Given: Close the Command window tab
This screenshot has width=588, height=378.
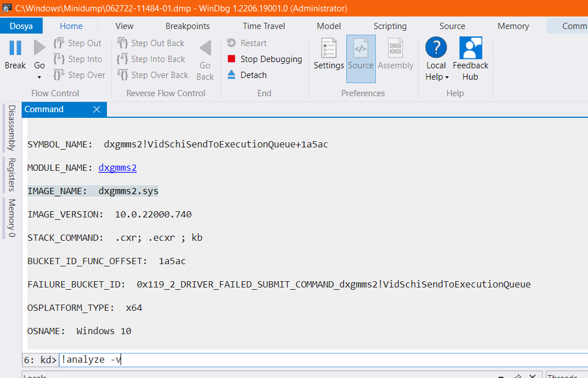Looking at the screenshot, I should (x=96, y=109).
